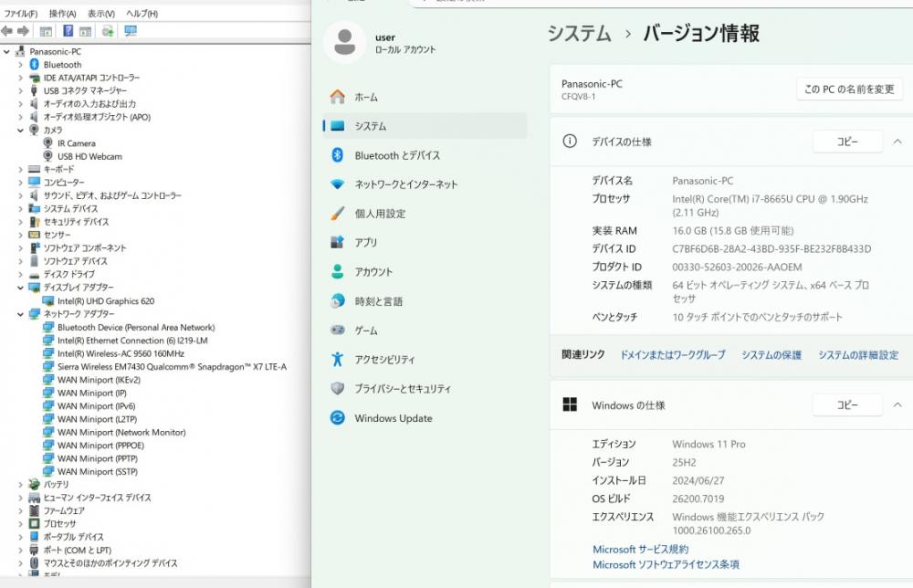This screenshot has height=588, width=913.
Task: Open ネットワークとインターネット settings
Action: (x=425, y=184)
